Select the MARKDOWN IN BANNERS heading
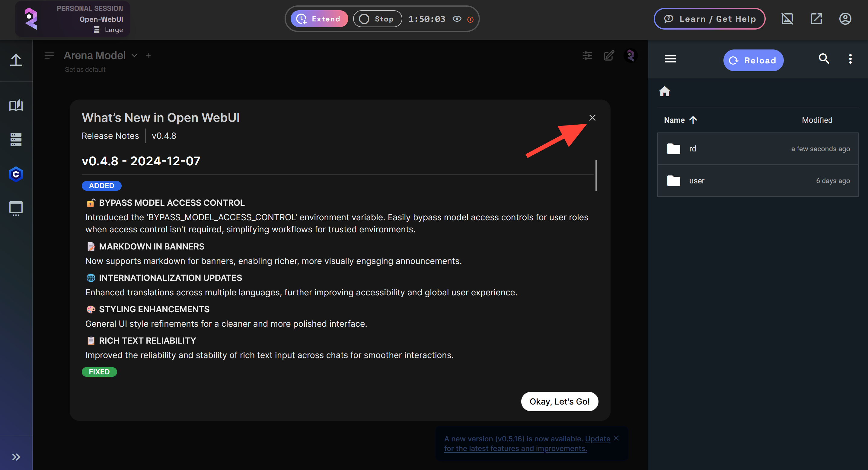Screen dimensions: 868x470 (x=152, y=247)
